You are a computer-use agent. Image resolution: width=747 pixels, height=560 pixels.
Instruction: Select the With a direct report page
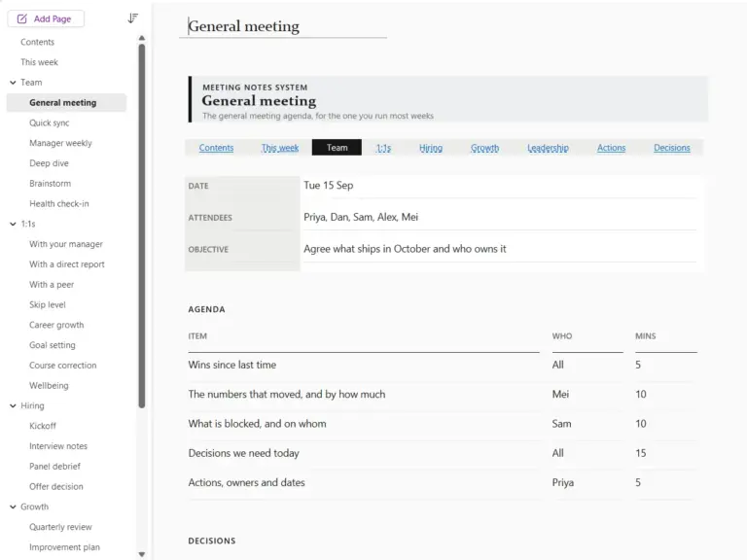tap(66, 264)
